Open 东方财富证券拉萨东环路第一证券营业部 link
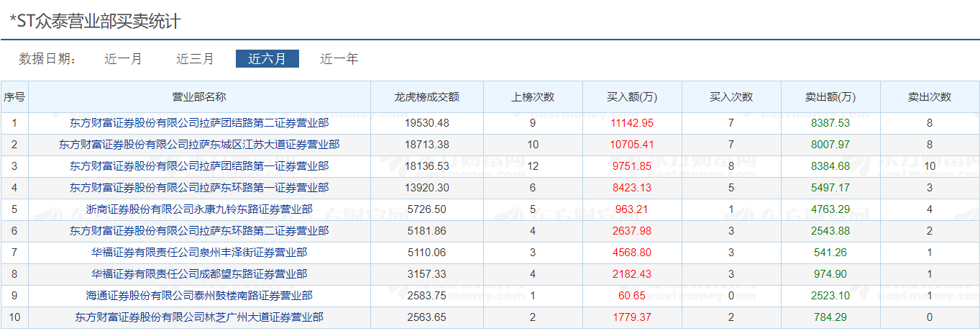Screen dimensions: 980x331 coord(199,188)
